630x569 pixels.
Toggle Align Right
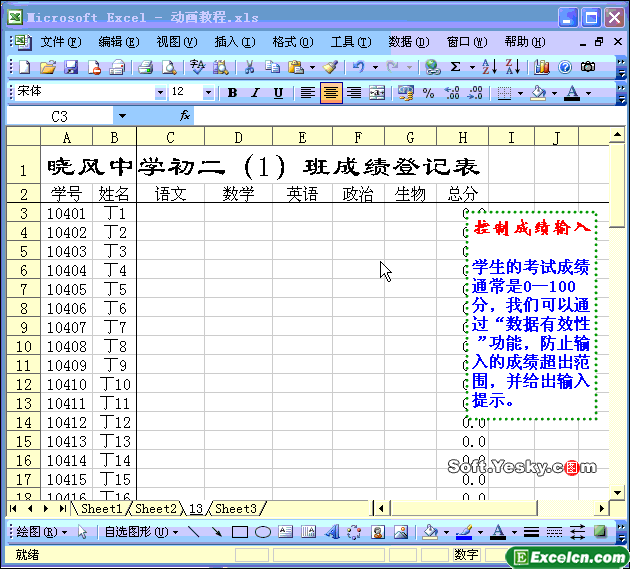click(x=354, y=93)
